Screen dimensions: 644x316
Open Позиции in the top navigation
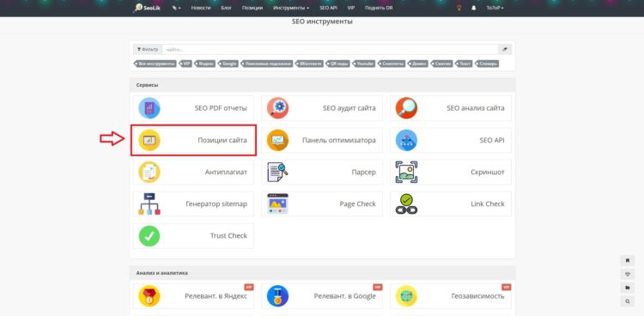point(252,8)
